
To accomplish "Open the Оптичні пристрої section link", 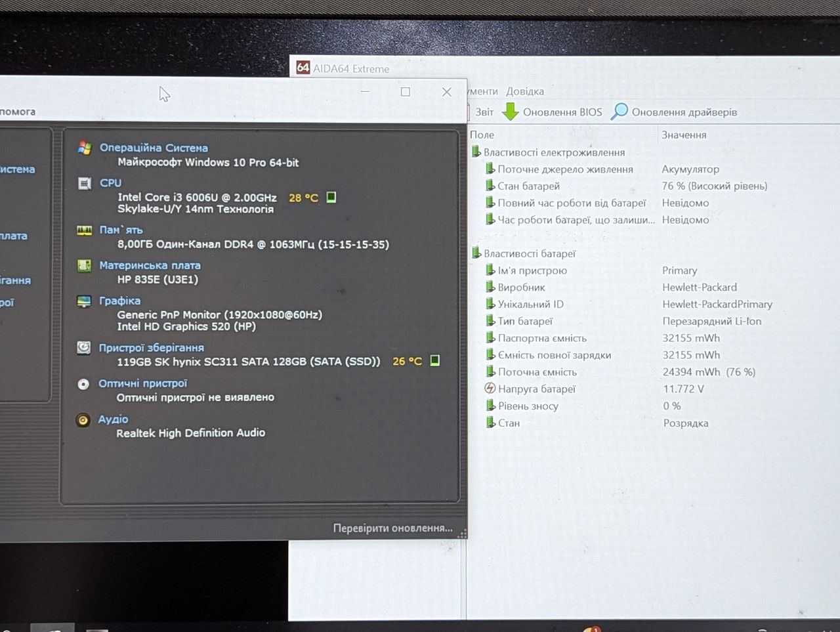I will click(x=142, y=383).
